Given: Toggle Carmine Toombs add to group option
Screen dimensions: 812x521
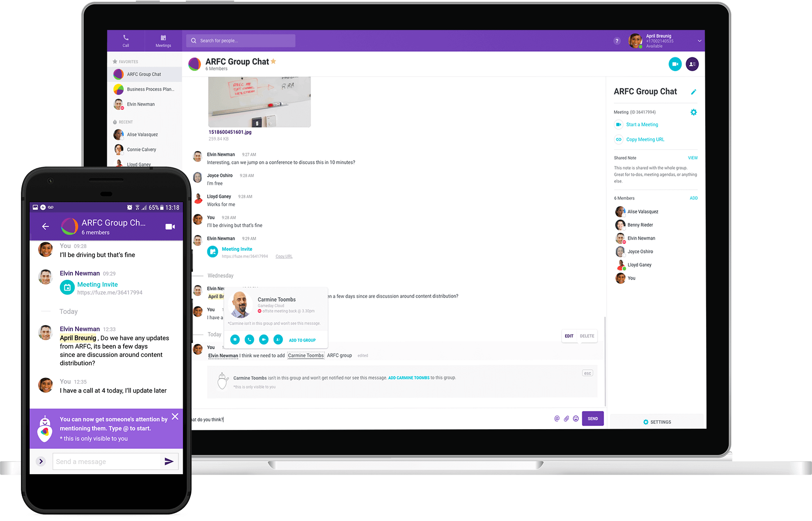Looking at the screenshot, I should coord(302,339).
